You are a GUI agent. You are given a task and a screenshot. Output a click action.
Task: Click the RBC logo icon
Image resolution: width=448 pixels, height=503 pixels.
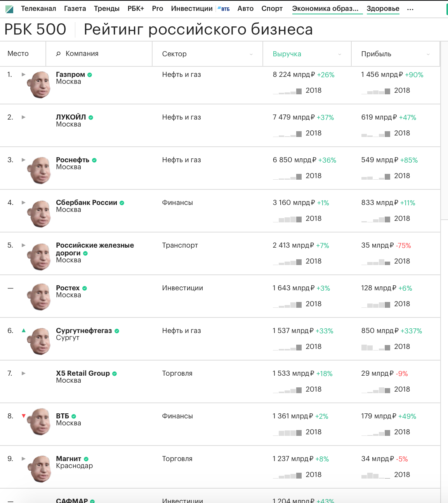click(x=9, y=9)
